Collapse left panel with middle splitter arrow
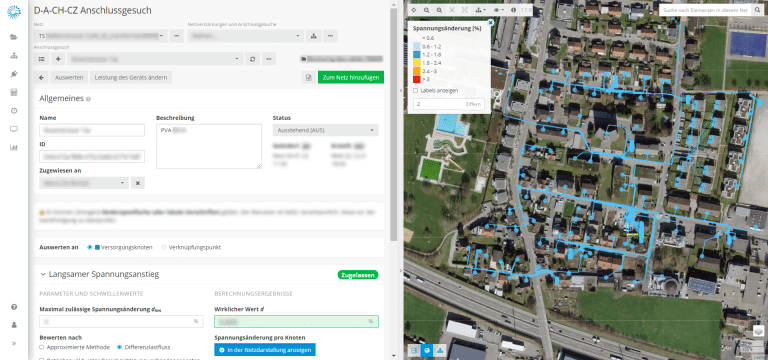This screenshot has height=360, width=768. pyautogui.click(x=401, y=91)
